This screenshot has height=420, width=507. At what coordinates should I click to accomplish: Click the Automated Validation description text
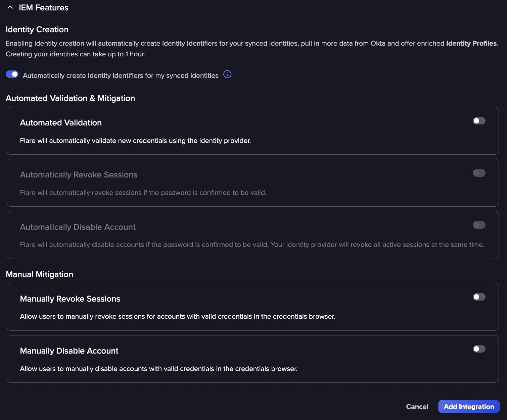coord(135,141)
